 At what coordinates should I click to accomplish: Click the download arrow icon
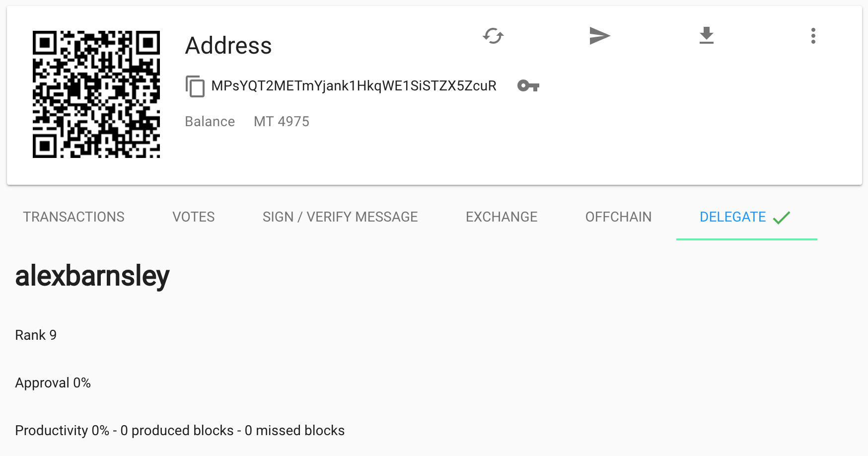coord(706,36)
